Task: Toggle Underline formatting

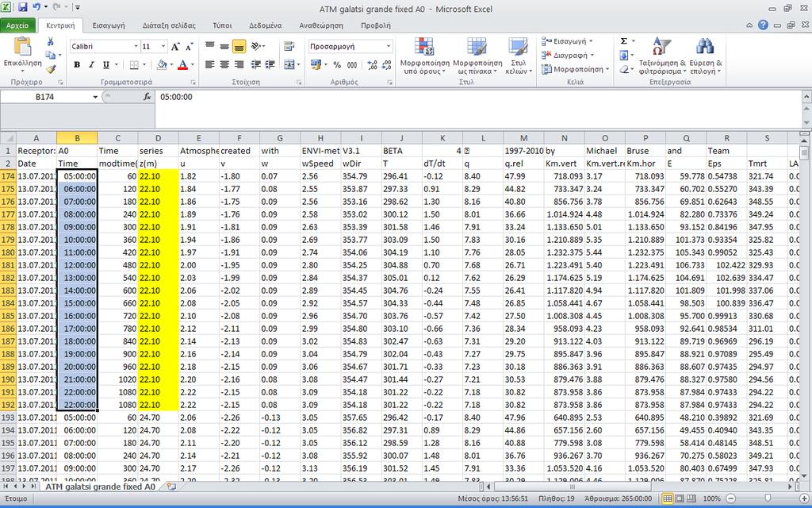Action: coord(106,65)
